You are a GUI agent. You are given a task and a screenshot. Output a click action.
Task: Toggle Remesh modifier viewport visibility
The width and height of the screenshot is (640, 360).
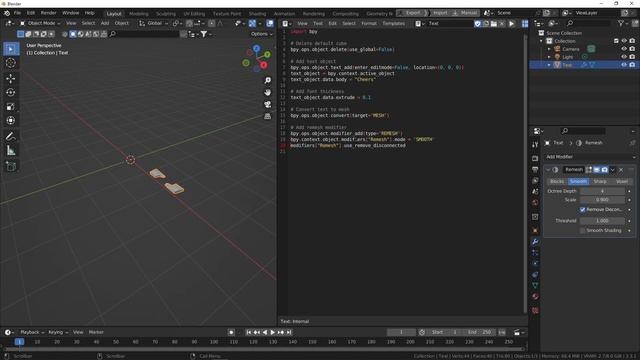597,169
